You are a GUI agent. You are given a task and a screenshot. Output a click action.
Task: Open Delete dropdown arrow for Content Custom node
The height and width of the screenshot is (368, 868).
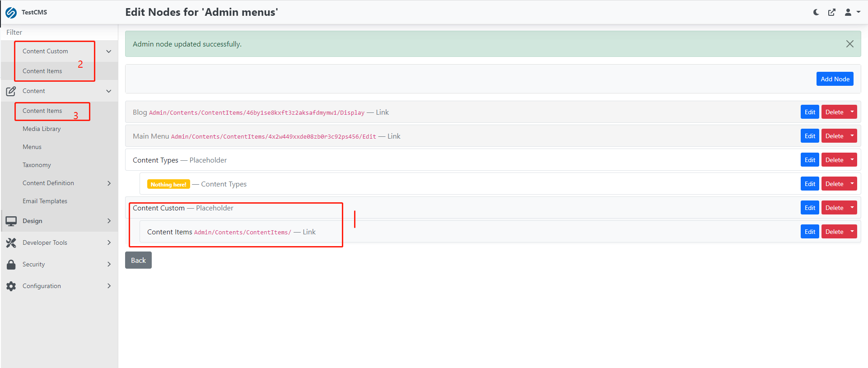point(852,208)
